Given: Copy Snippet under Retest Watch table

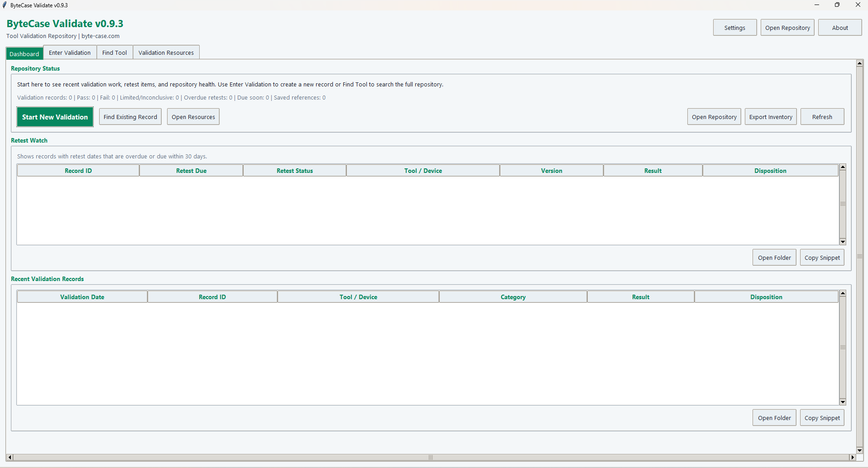Looking at the screenshot, I should click(822, 258).
